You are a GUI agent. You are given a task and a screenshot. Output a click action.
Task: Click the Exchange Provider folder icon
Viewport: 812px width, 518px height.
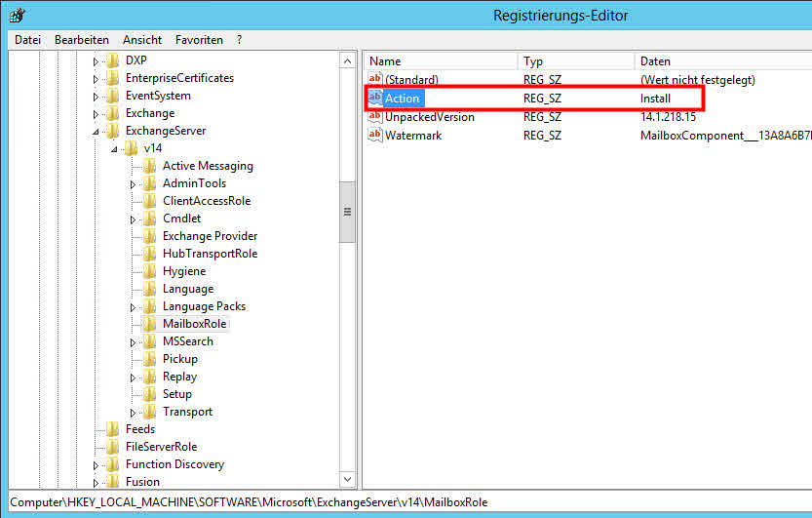tap(150, 236)
